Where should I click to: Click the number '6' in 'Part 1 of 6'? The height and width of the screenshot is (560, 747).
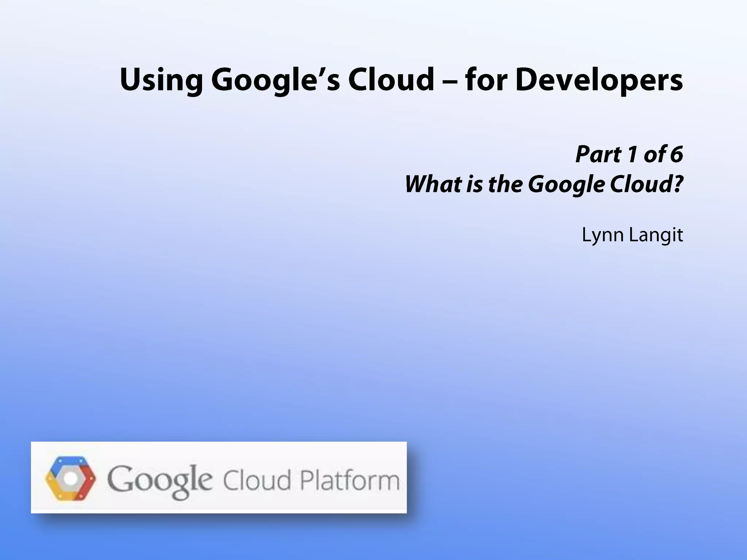[677, 154]
